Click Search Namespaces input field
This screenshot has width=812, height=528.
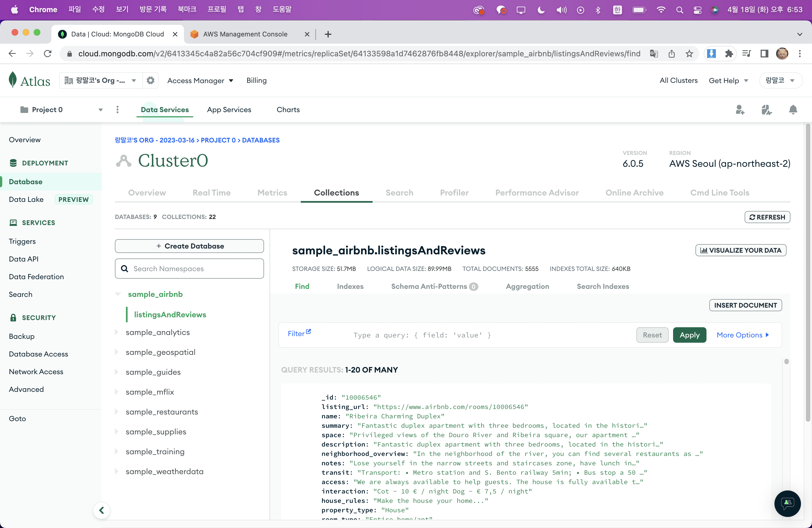tap(189, 268)
